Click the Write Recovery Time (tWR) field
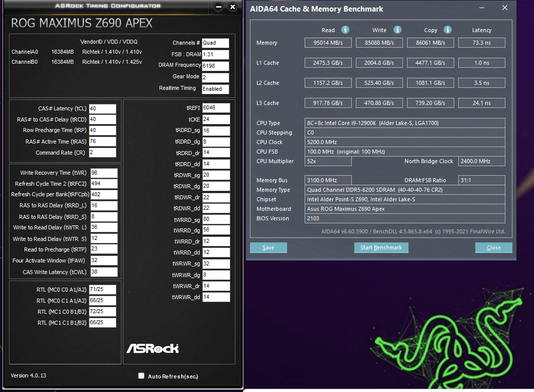 coord(104,173)
